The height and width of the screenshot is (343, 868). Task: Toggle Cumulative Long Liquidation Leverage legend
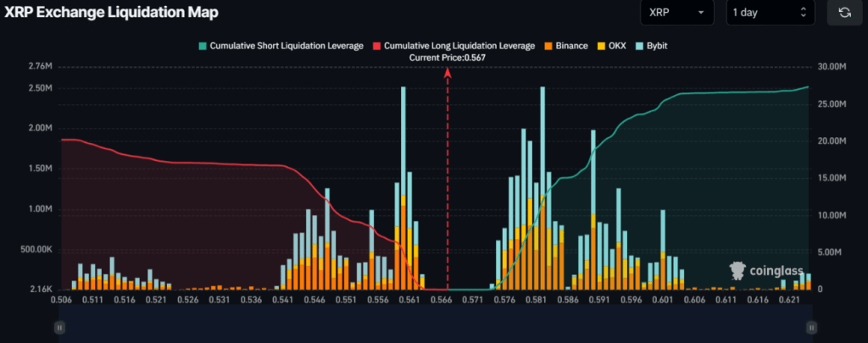[454, 46]
